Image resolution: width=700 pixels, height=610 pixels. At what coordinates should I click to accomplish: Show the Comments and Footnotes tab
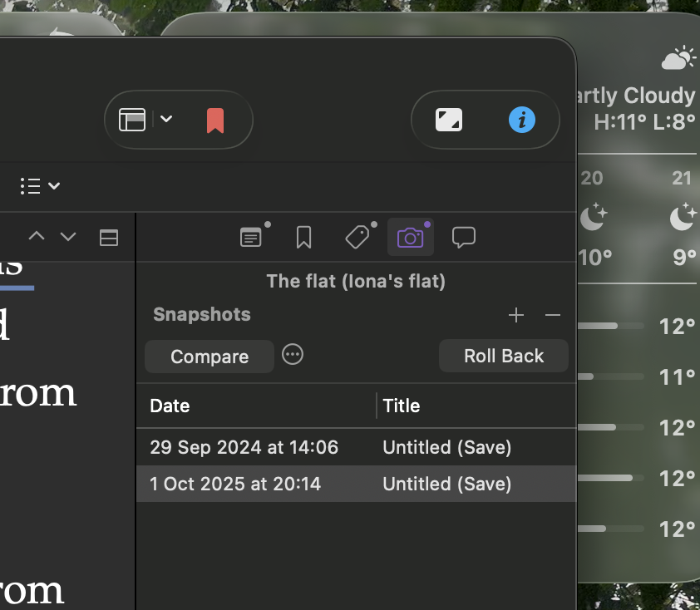click(463, 238)
